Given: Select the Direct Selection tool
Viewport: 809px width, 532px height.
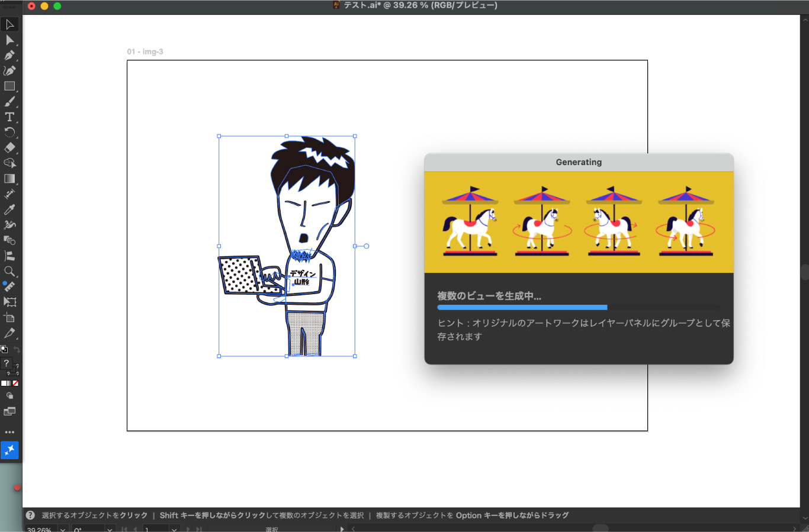Looking at the screenshot, I should [x=9, y=40].
